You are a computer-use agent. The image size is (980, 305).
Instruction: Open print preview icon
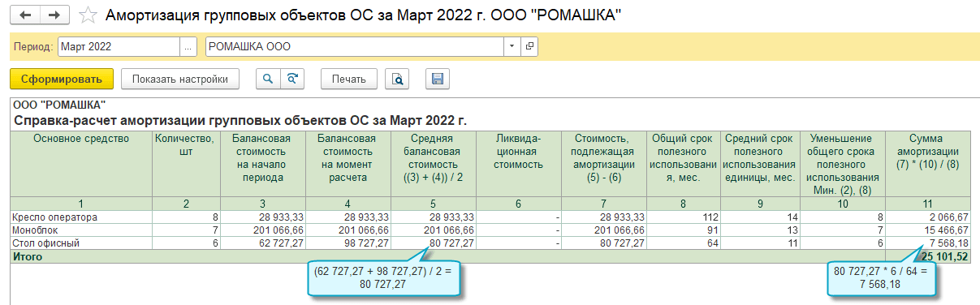[x=398, y=79]
